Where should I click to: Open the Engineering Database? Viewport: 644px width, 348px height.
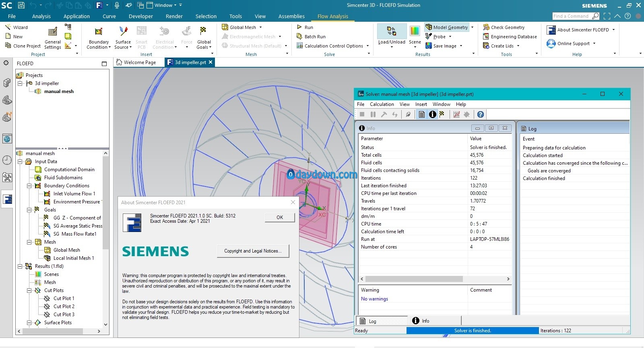[510, 37]
